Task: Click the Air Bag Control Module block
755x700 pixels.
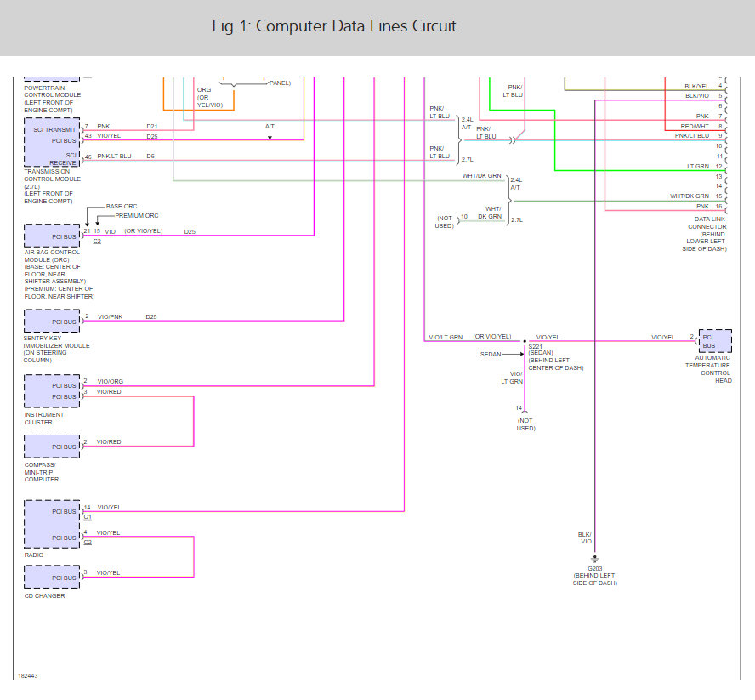Action: 52,236
